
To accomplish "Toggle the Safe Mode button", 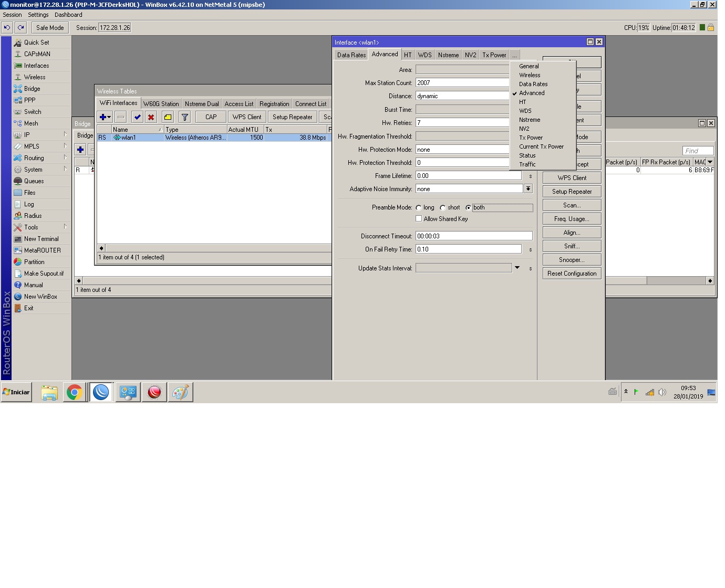I will [50, 28].
